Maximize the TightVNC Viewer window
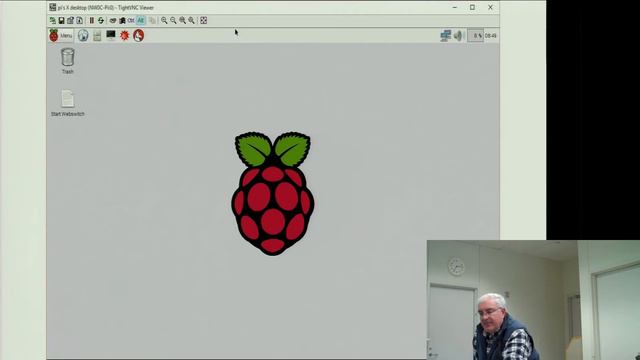The height and width of the screenshot is (360, 640). [472, 7]
